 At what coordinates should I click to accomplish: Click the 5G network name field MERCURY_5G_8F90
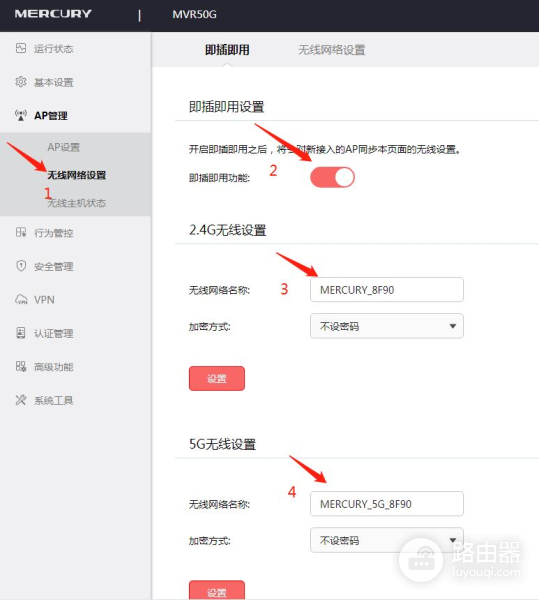[x=387, y=504]
